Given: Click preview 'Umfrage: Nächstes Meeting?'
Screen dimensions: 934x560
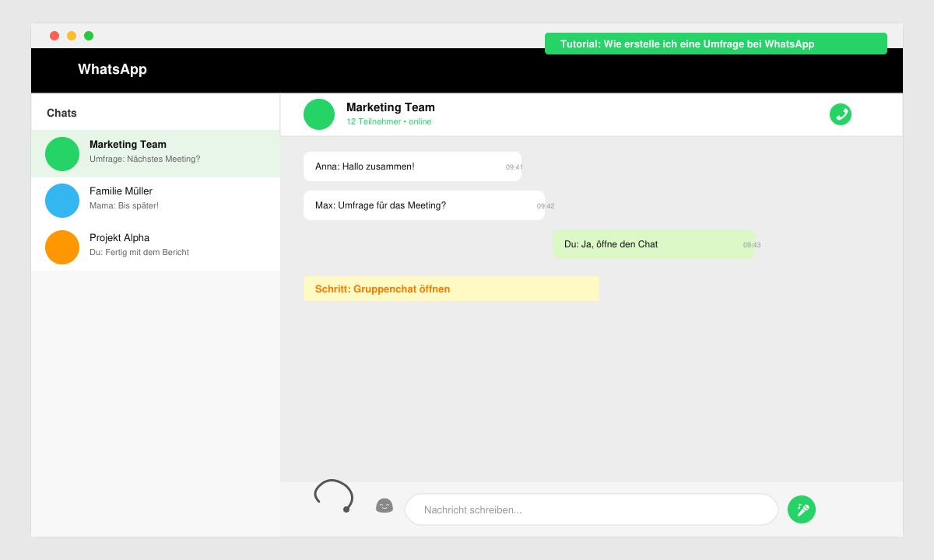Looking at the screenshot, I should tap(145, 159).
